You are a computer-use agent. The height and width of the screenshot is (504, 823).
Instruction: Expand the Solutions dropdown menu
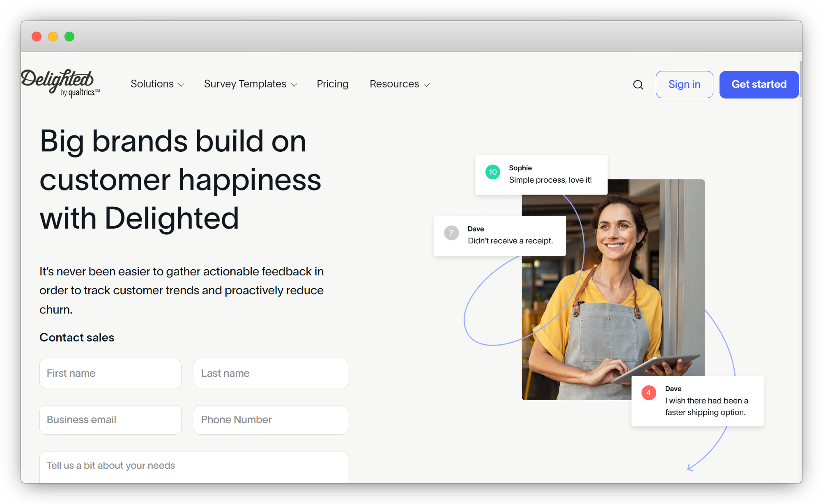tap(156, 84)
